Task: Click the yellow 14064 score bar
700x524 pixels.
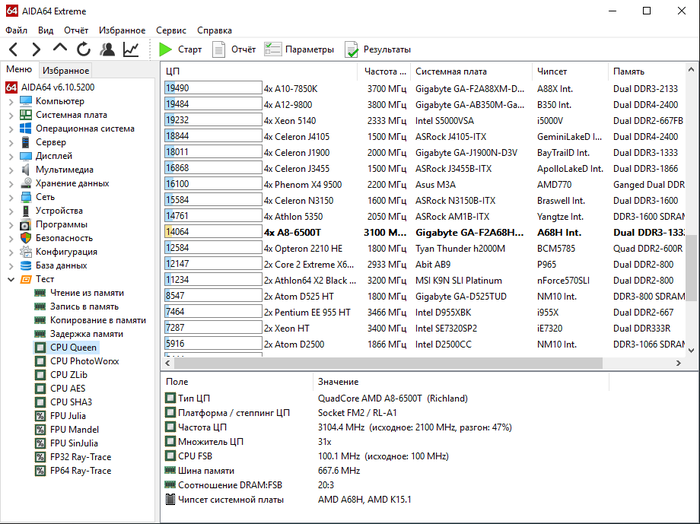Action: pos(213,232)
